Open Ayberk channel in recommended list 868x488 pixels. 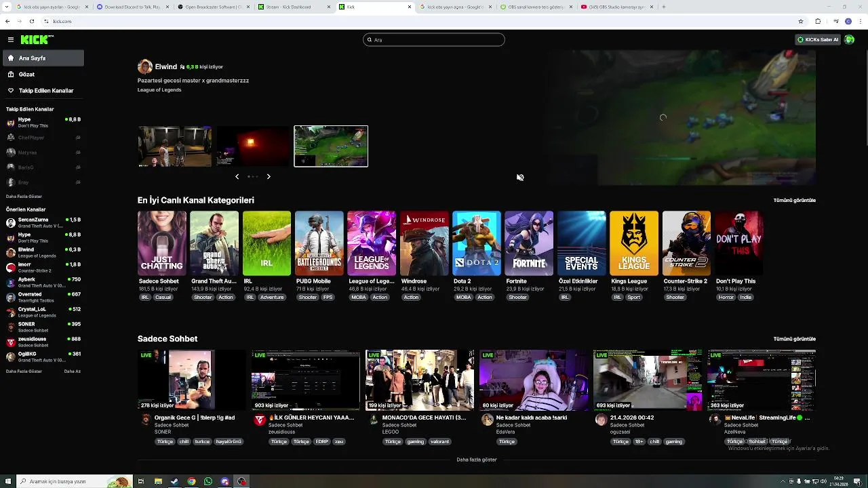coord(43,282)
